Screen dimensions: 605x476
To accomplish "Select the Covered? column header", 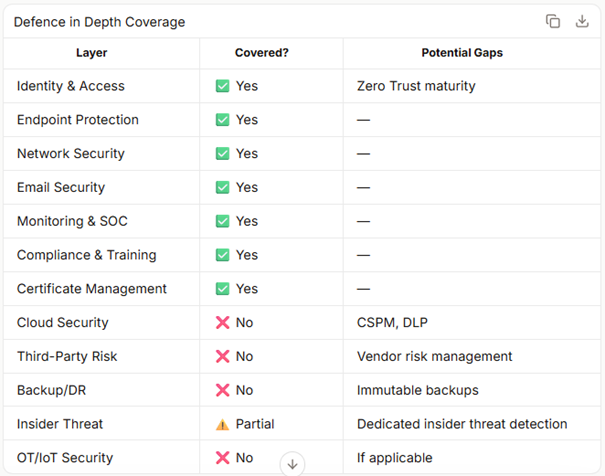I will [x=262, y=52].
